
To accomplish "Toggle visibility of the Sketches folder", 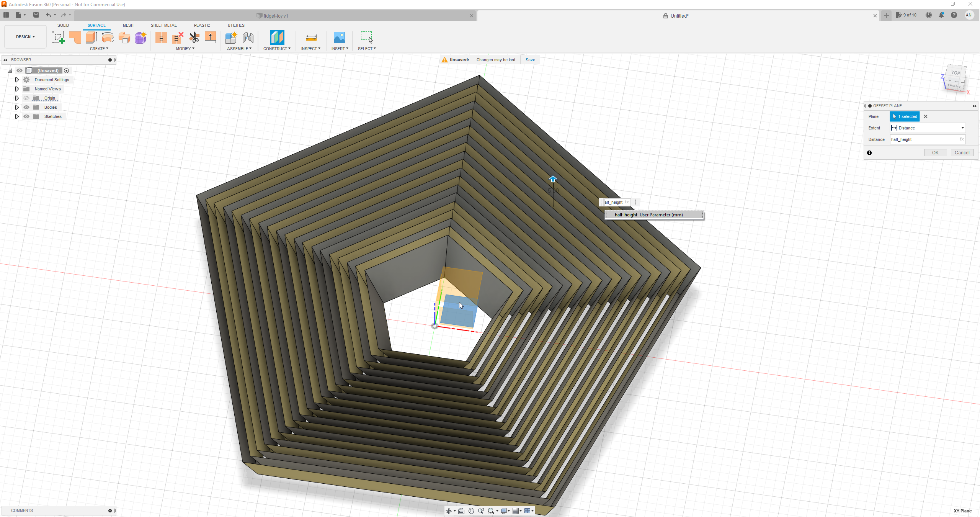I will [26, 116].
